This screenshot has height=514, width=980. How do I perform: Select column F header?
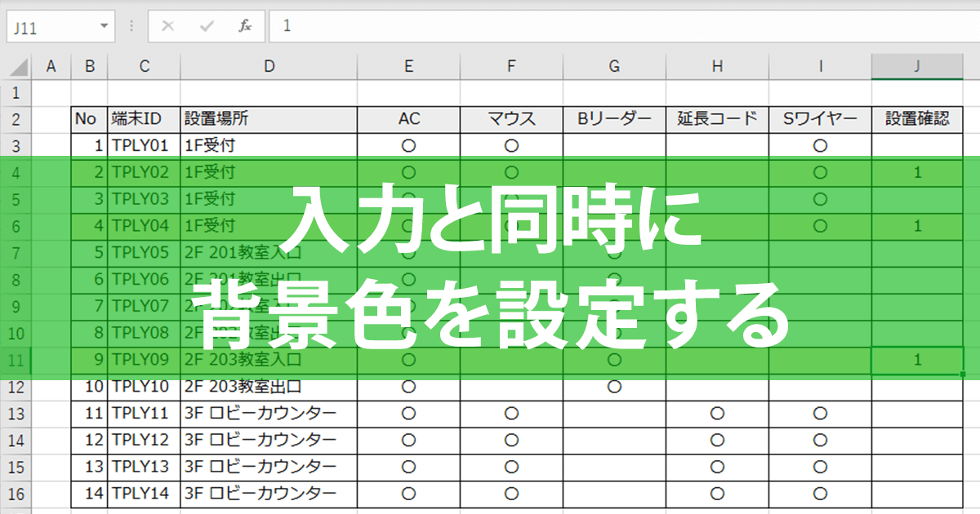pos(511,67)
